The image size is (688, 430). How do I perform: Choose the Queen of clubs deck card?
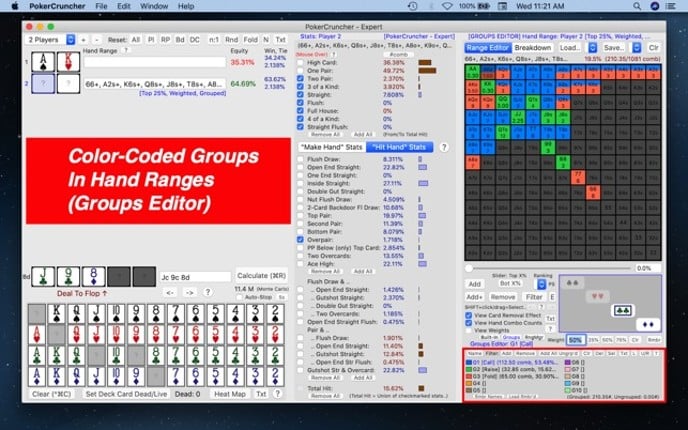[76, 356]
